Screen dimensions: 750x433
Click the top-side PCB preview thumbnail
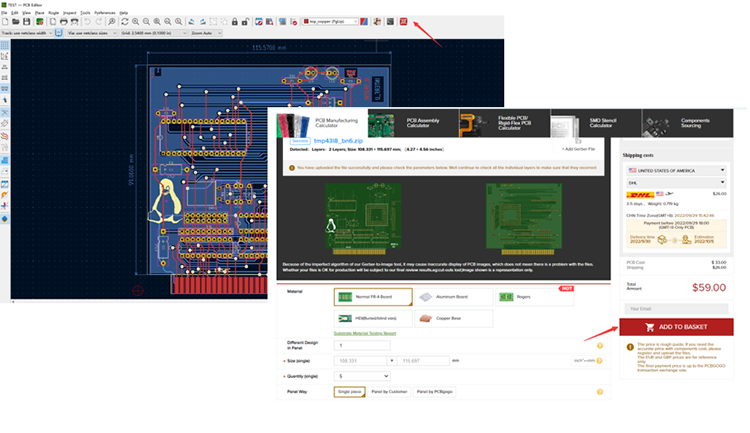363,219
